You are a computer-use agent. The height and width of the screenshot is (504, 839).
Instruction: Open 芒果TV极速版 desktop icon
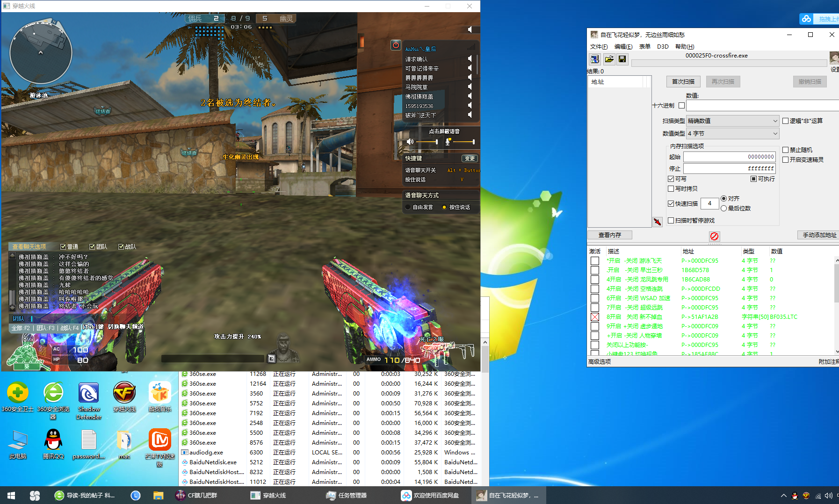tap(160, 447)
